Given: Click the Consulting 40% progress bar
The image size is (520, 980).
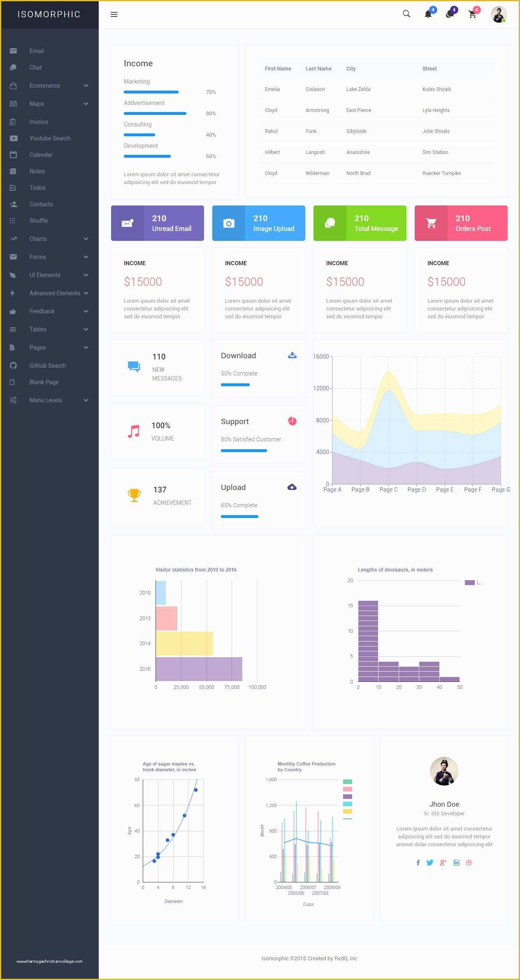Looking at the screenshot, I should tap(139, 135).
